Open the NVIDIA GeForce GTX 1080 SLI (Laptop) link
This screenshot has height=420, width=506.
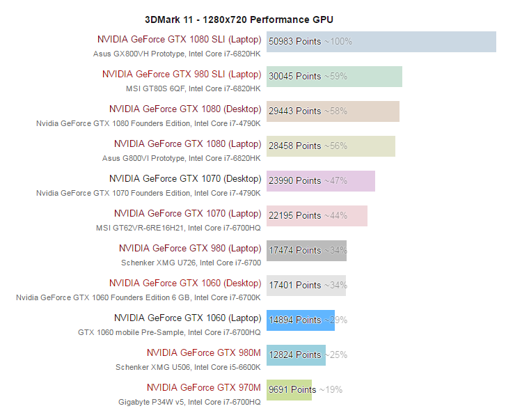pos(179,40)
